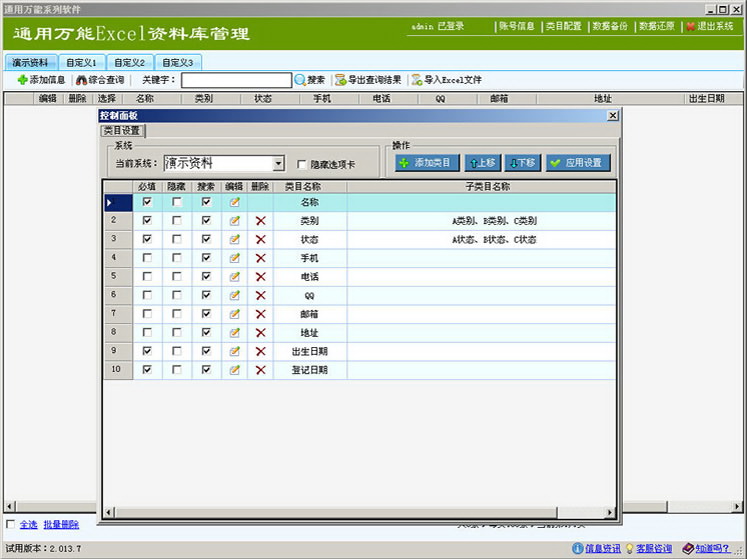
Task: Open the 知道吗? link in status bar
Action: click(x=712, y=549)
